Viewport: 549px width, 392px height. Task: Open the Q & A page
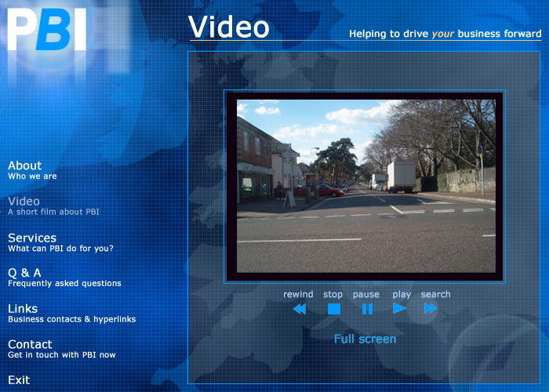pyautogui.click(x=24, y=273)
